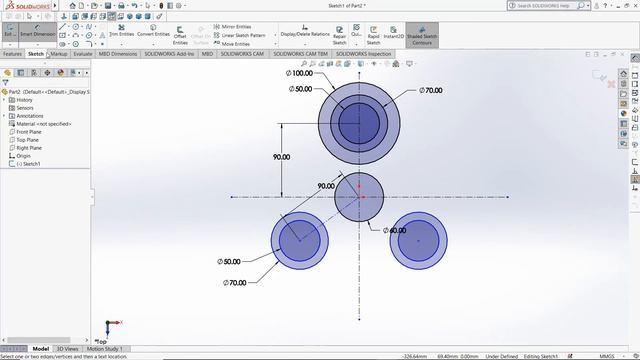
Task: Toggle Shaded Sketch Contours
Action: 422,36
